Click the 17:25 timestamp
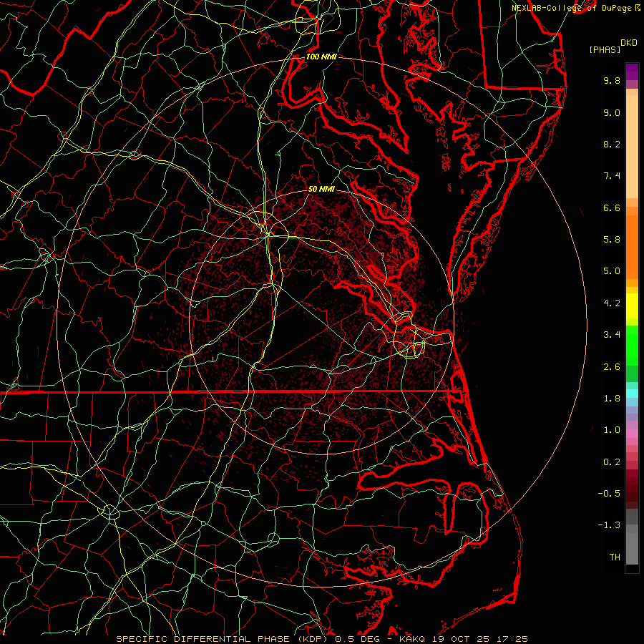The image size is (644, 644). point(512,639)
